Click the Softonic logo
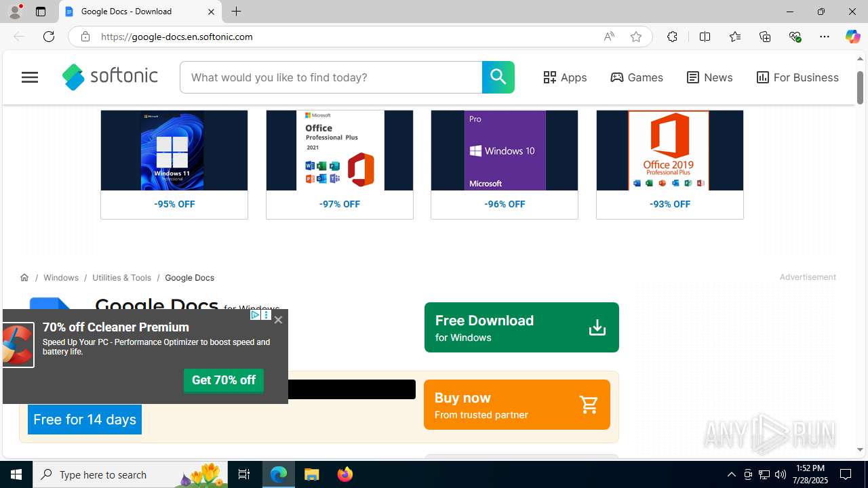 pos(110,77)
